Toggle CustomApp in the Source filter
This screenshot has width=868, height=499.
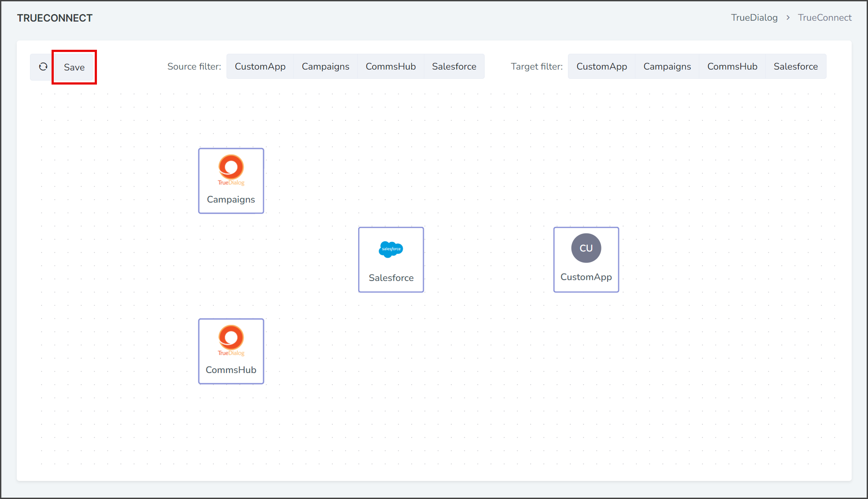260,67
